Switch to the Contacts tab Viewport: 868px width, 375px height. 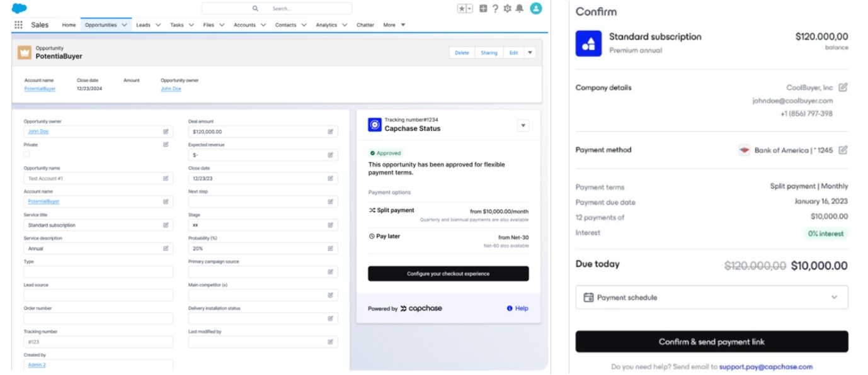pyautogui.click(x=286, y=25)
